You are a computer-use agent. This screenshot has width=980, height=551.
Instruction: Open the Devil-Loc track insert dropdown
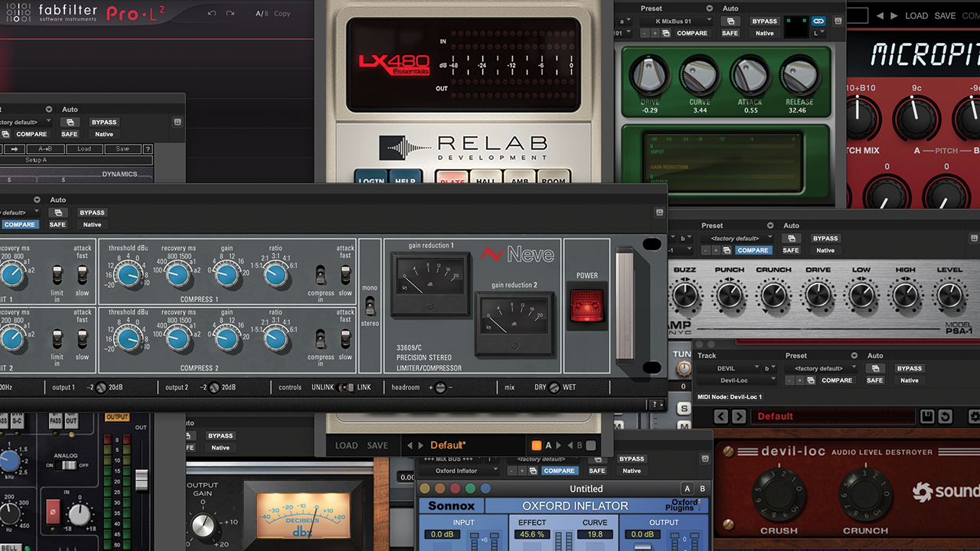point(735,380)
